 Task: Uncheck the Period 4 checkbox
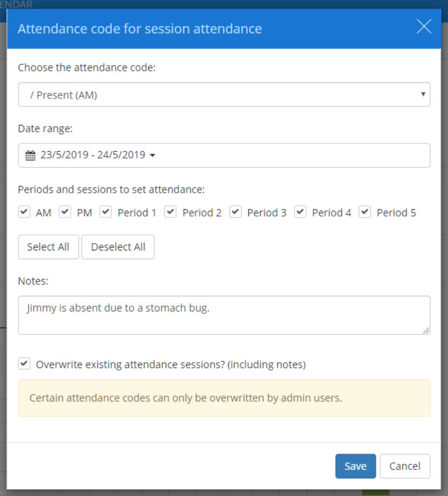coord(300,212)
